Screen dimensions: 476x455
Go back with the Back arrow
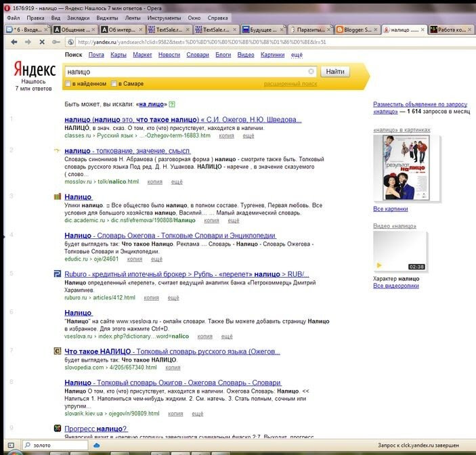[x=14, y=42]
